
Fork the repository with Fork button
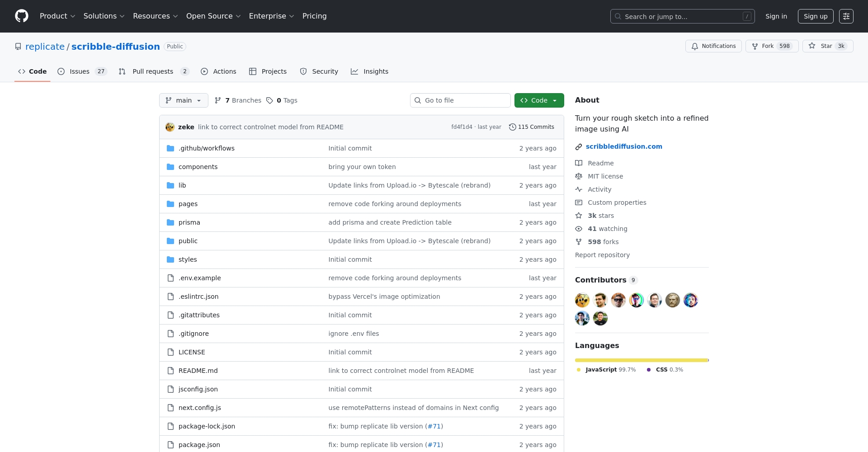(x=772, y=46)
